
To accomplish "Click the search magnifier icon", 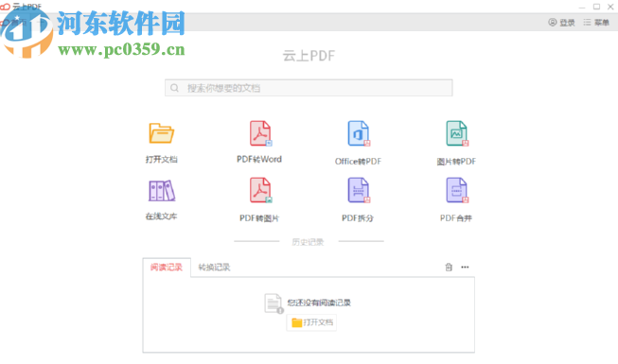I will click(174, 88).
